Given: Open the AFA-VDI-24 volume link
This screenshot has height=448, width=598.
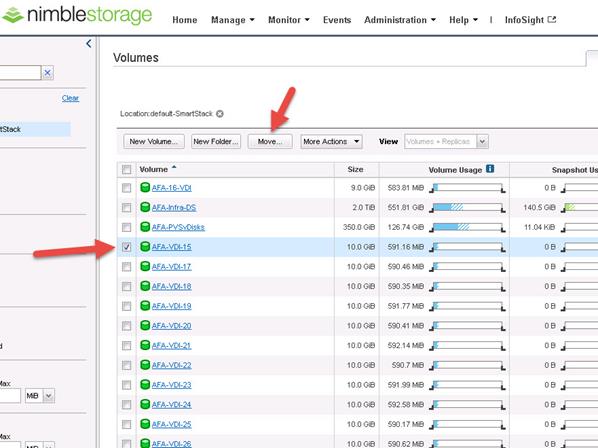Looking at the screenshot, I should 171,405.
